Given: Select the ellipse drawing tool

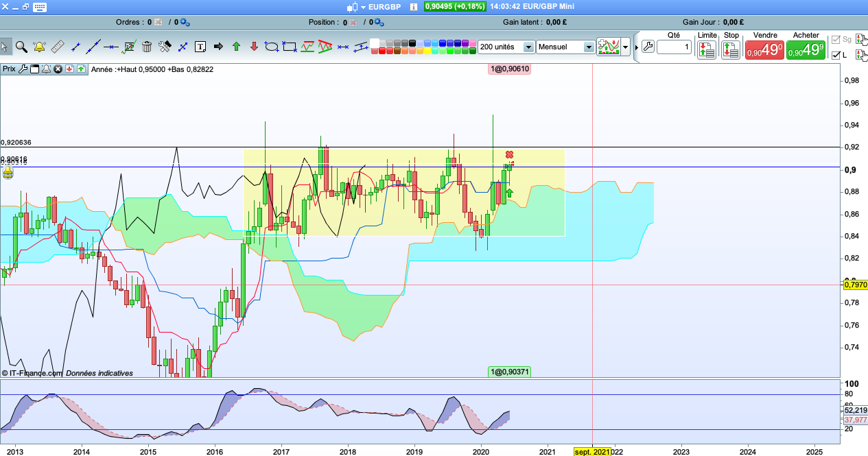Looking at the screenshot, I should click(272, 47).
